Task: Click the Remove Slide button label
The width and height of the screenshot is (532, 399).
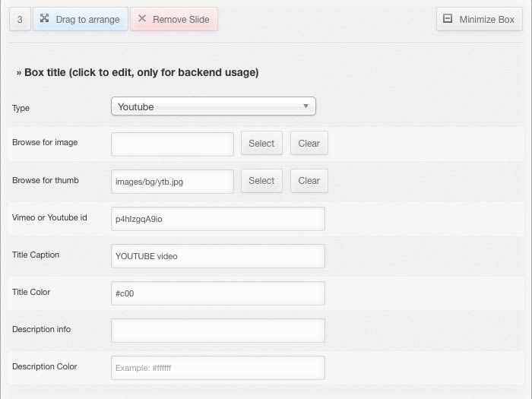Action: (181, 19)
